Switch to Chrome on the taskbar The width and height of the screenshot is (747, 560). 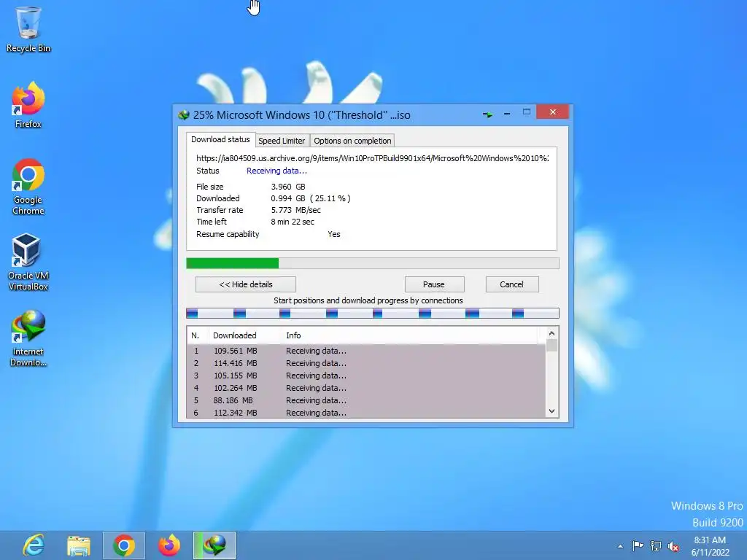(x=124, y=545)
